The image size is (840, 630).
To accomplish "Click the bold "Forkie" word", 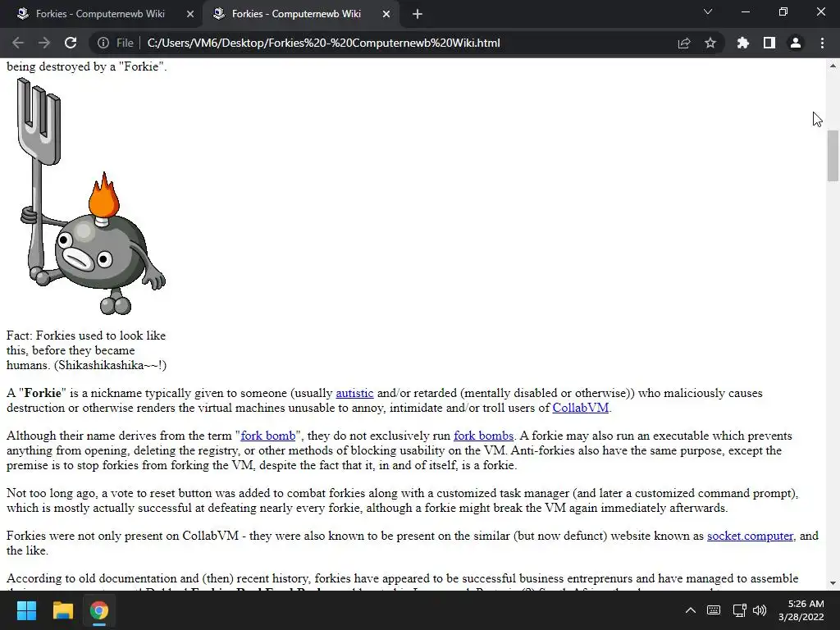I will coord(43,393).
